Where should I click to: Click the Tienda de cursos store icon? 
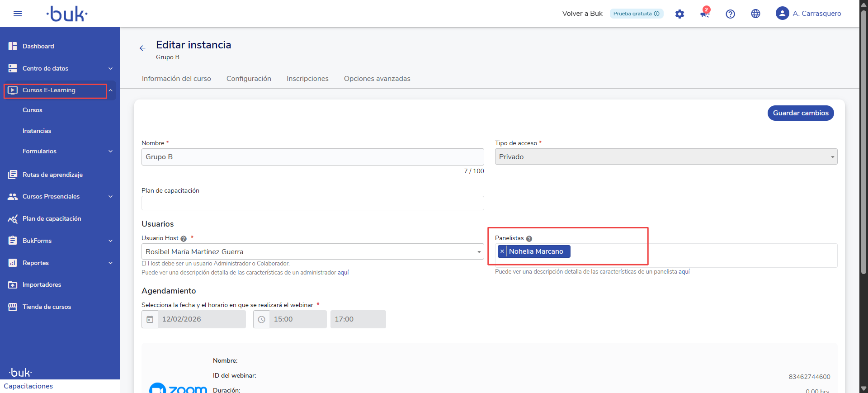[x=13, y=307]
